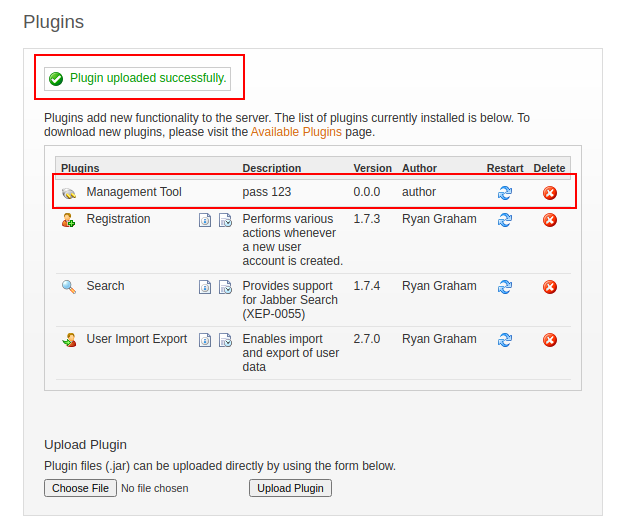Follow the Available Plugins link
This screenshot has width=618, height=528.
296,132
